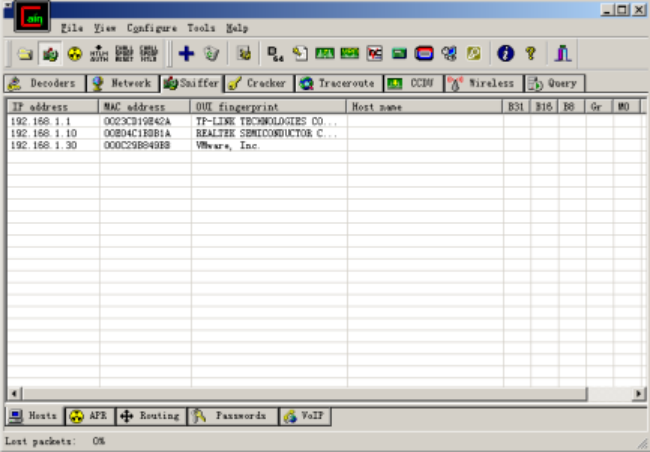Open the blue About info icon
This screenshot has width=650, height=452.
[505, 53]
